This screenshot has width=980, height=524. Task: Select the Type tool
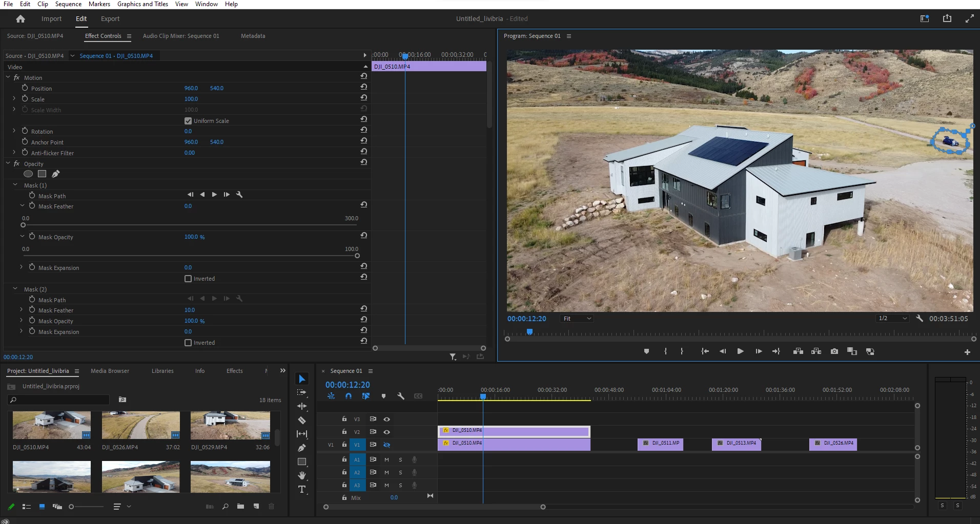[302, 489]
